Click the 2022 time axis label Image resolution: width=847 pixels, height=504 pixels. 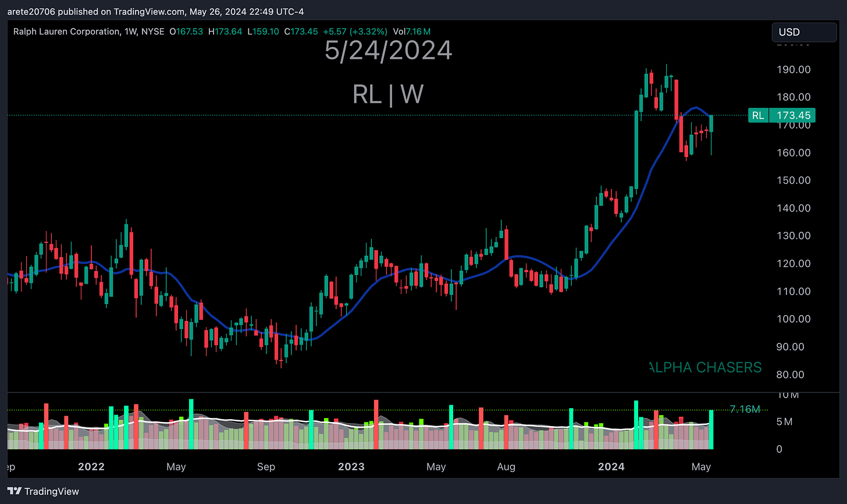click(91, 467)
